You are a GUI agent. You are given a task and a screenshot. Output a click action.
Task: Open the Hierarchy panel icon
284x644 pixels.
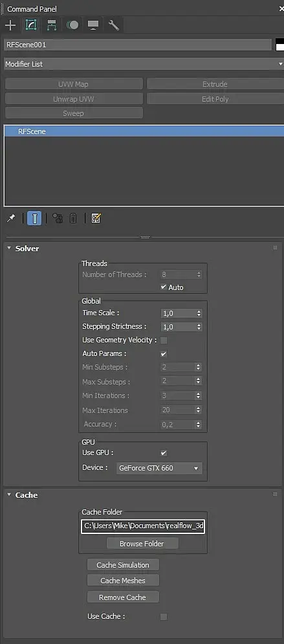pyautogui.click(x=52, y=25)
